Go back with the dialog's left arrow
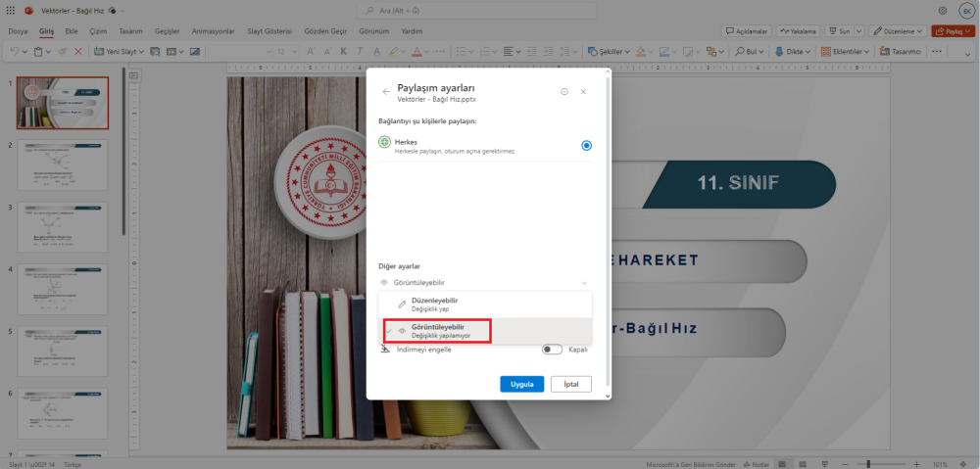This screenshot has width=980, height=469. pos(386,92)
